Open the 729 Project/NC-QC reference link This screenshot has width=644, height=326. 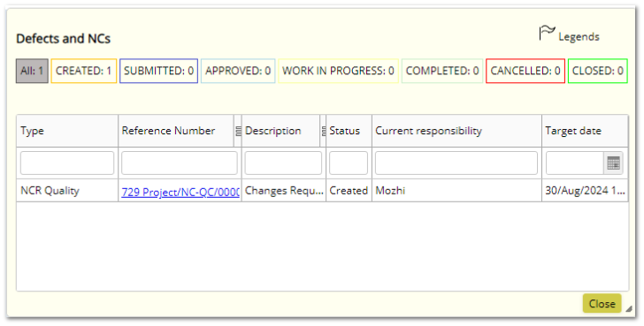click(180, 192)
